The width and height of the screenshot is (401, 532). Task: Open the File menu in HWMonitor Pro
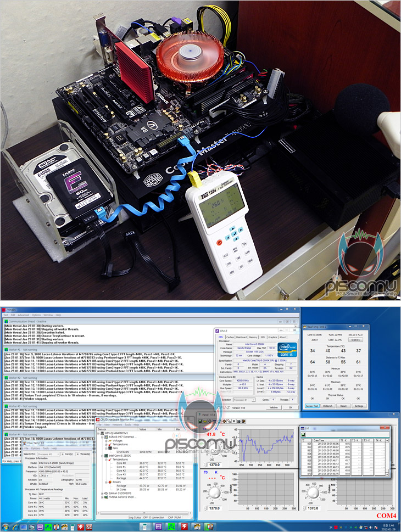pyautogui.click(x=100, y=424)
